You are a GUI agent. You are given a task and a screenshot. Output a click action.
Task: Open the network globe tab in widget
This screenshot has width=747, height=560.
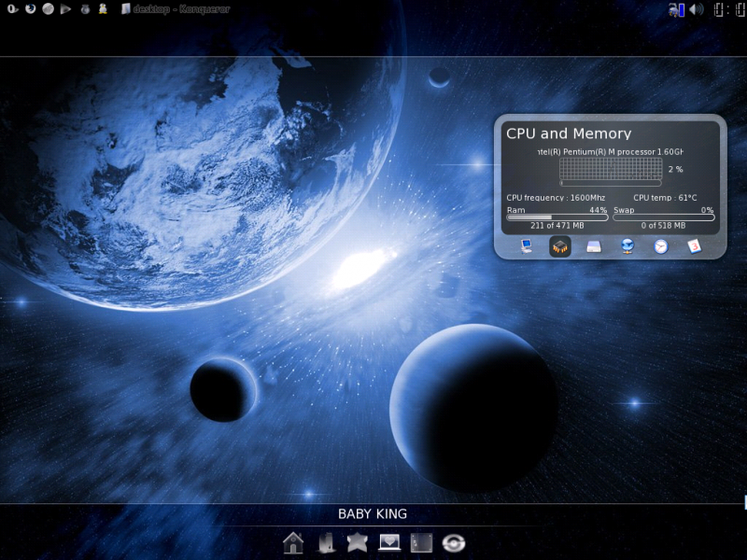point(627,246)
